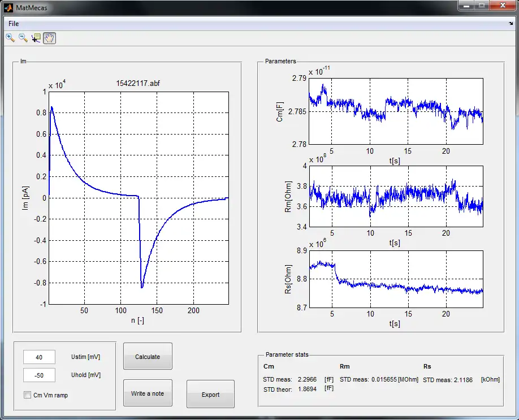Click the Cm heading in Parameter stats

tap(269, 366)
